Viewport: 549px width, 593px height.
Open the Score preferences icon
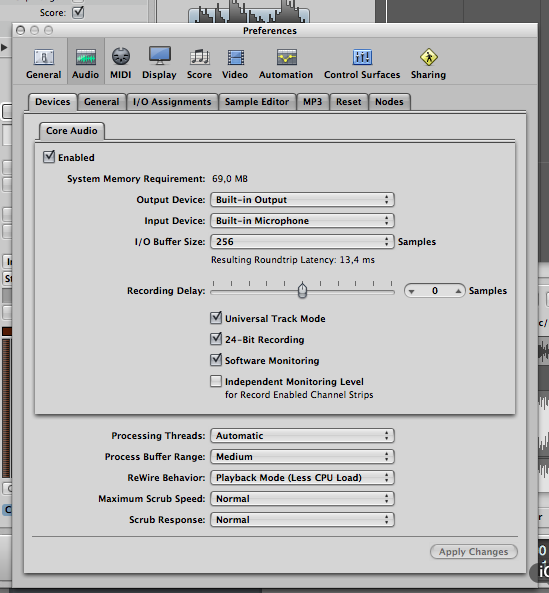point(199,57)
